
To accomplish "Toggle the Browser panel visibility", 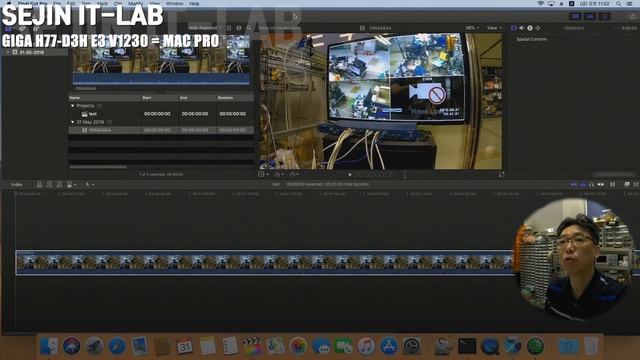I will pos(576,16).
